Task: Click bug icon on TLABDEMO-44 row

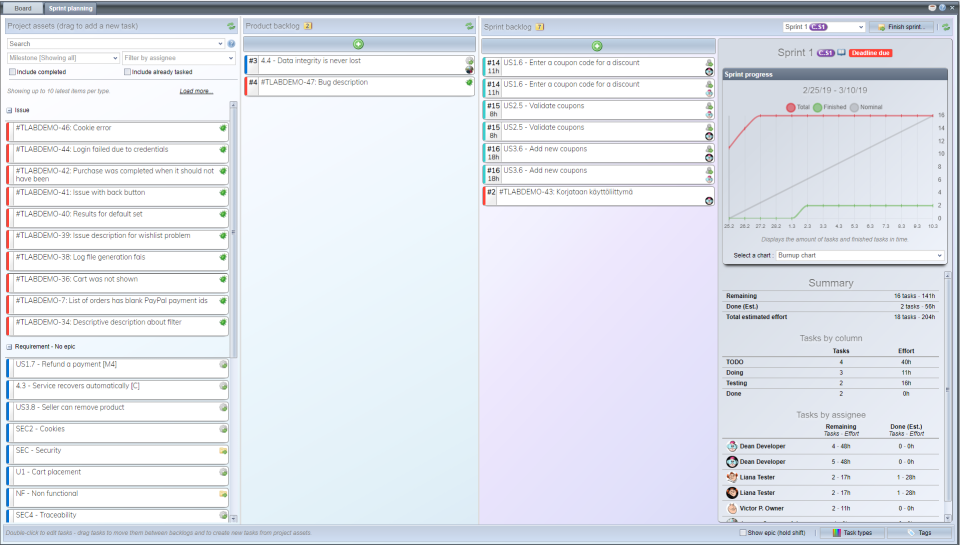Action: click(223, 149)
